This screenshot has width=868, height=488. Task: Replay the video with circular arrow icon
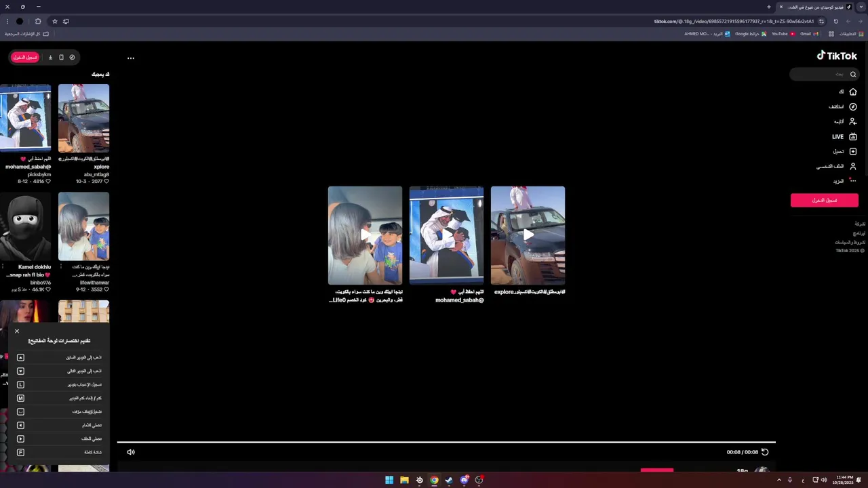(x=765, y=452)
